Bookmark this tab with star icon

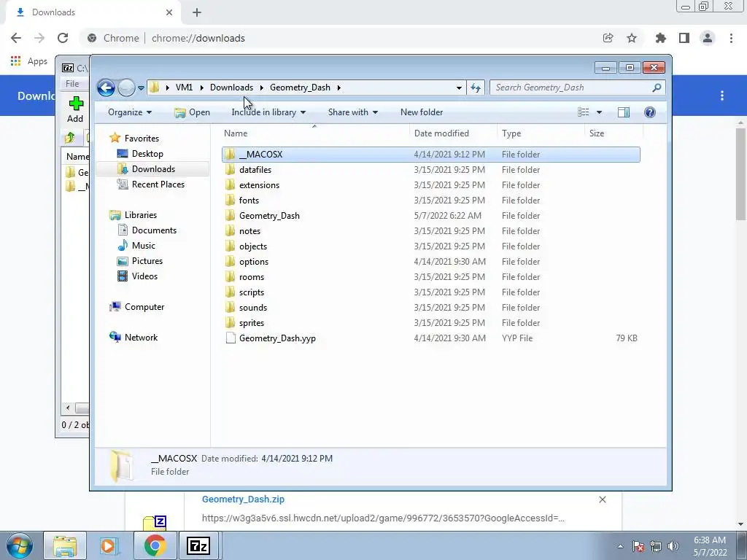point(632,38)
